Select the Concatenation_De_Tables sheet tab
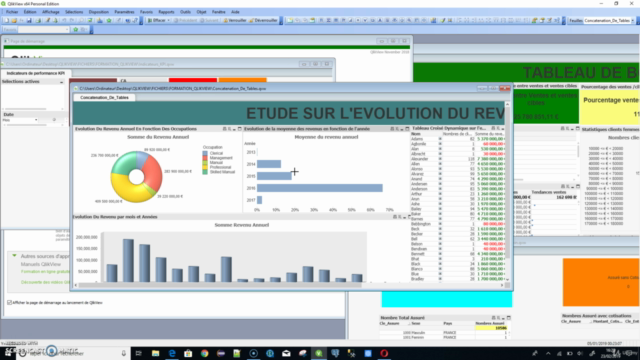This screenshot has width=640, height=360. tap(104, 98)
